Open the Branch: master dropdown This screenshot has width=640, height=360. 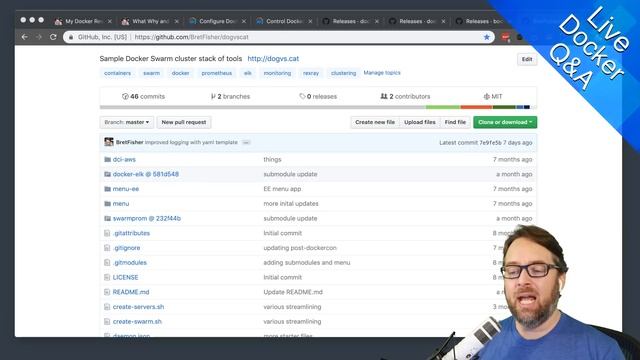coord(127,122)
